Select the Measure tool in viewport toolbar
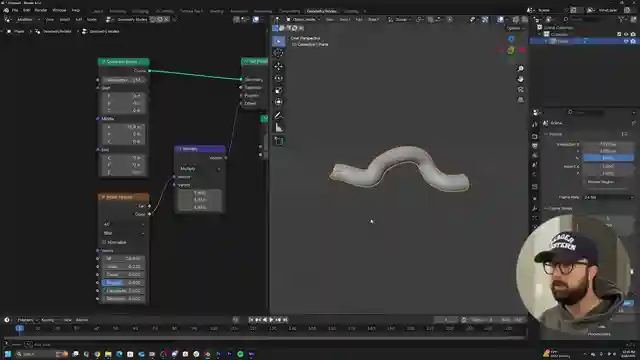The width and height of the screenshot is (640, 360). pos(279,128)
